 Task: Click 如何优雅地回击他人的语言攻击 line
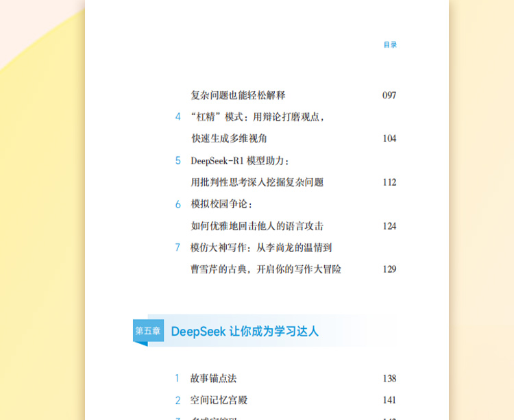pyautogui.click(x=257, y=226)
